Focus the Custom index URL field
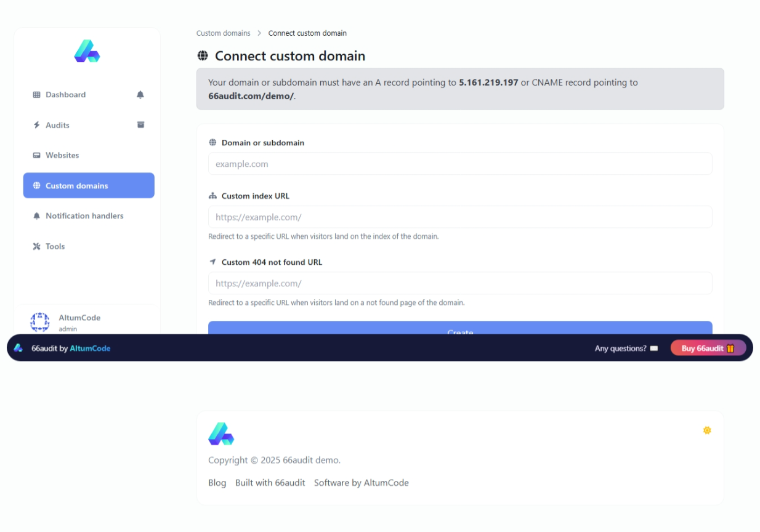This screenshot has height=532, width=760. [x=460, y=217]
